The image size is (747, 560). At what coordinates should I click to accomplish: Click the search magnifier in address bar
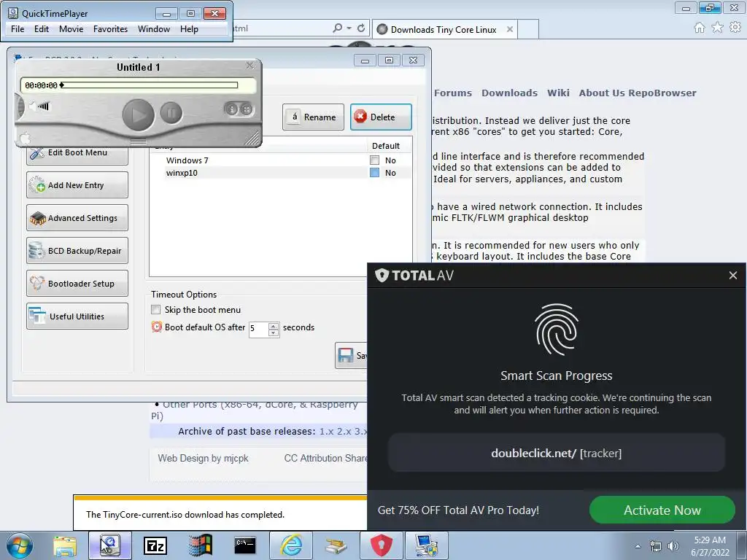pos(337,28)
